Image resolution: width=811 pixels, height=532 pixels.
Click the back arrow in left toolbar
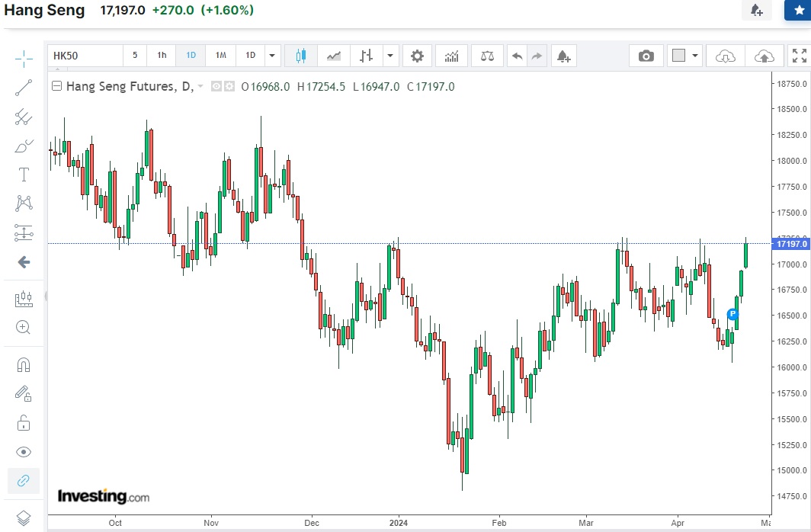24,262
